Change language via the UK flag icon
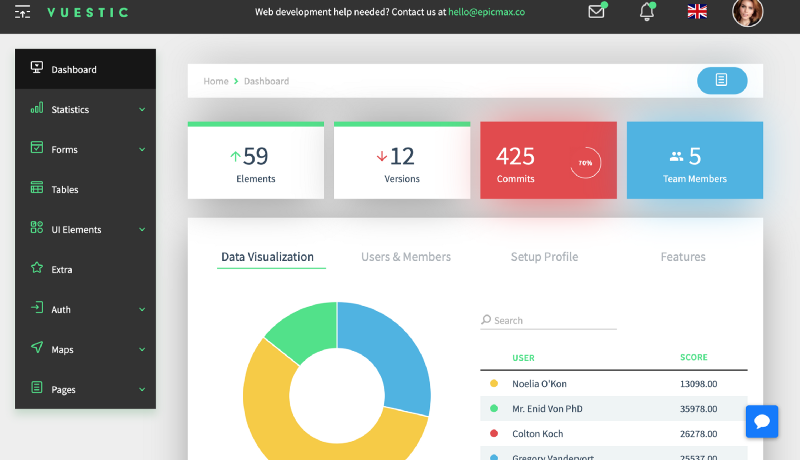Image resolution: width=800 pixels, height=460 pixels. (697, 11)
